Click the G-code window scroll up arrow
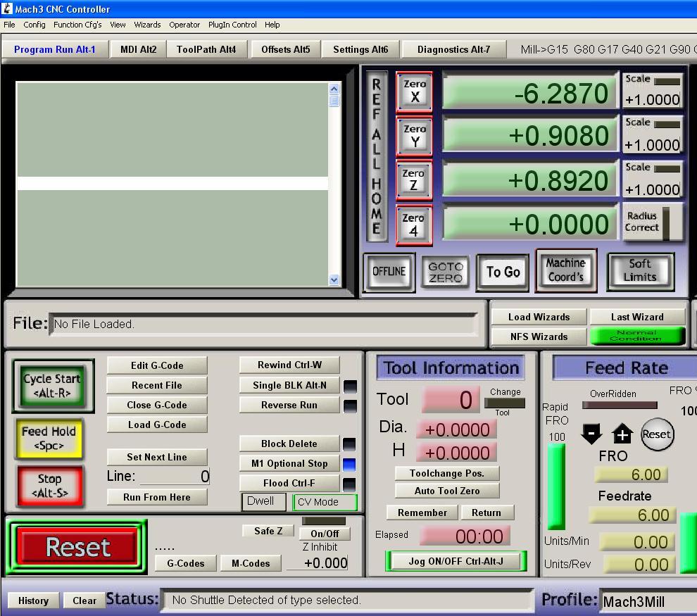Viewport: 697px width, 616px height. [334, 89]
